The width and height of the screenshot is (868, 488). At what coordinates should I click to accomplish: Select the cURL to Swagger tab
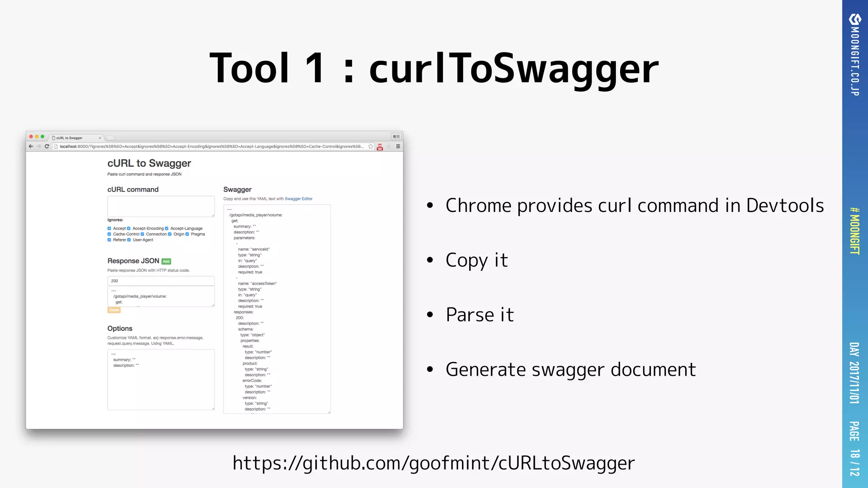pyautogui.click(x=77, y=138)
